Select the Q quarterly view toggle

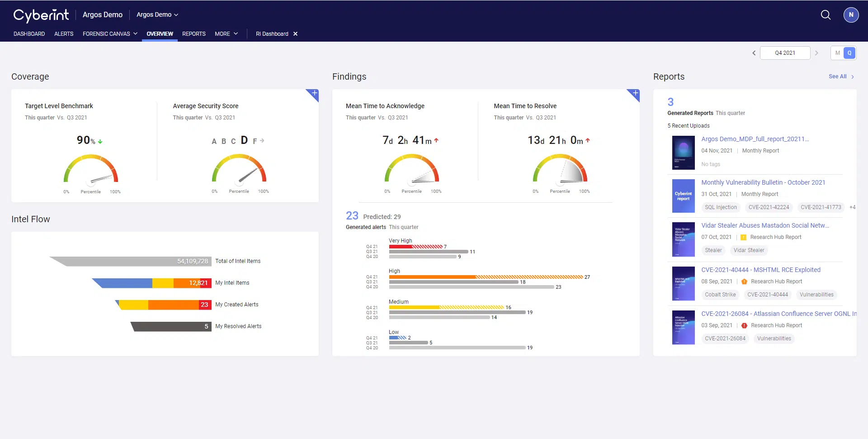[x=849, y=53]
